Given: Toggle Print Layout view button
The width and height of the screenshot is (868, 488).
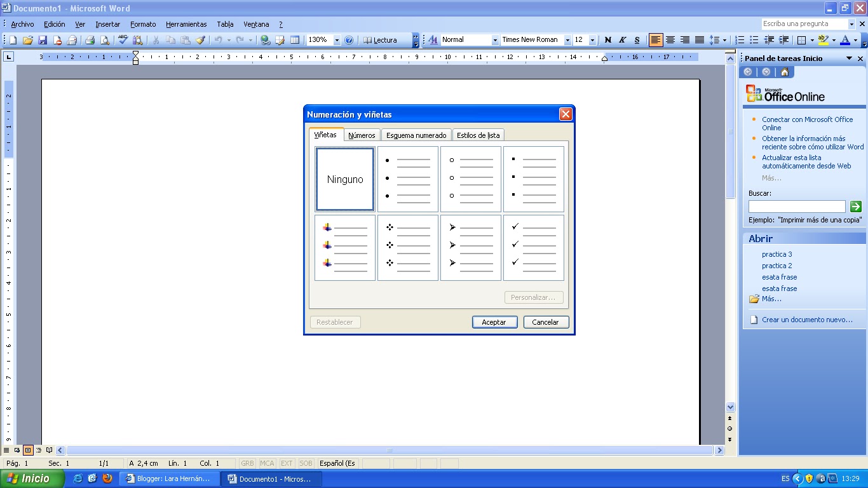Looking at the screenshot, I should tap(28, 450).
